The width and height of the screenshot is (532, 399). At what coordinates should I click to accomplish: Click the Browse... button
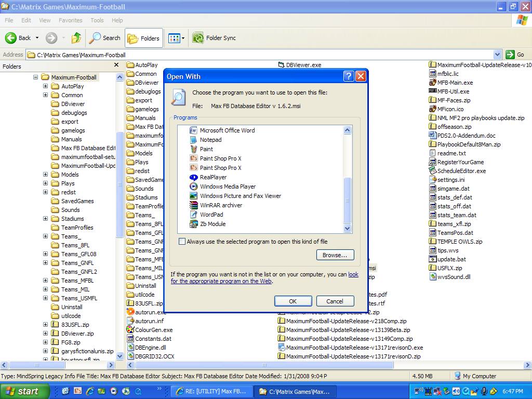click(335, 255)
